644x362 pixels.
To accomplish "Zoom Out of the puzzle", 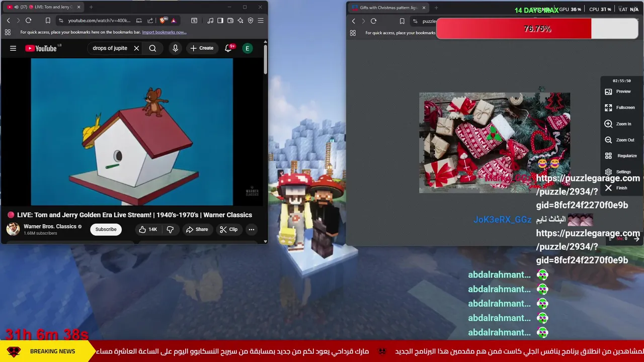I will 619,140.
